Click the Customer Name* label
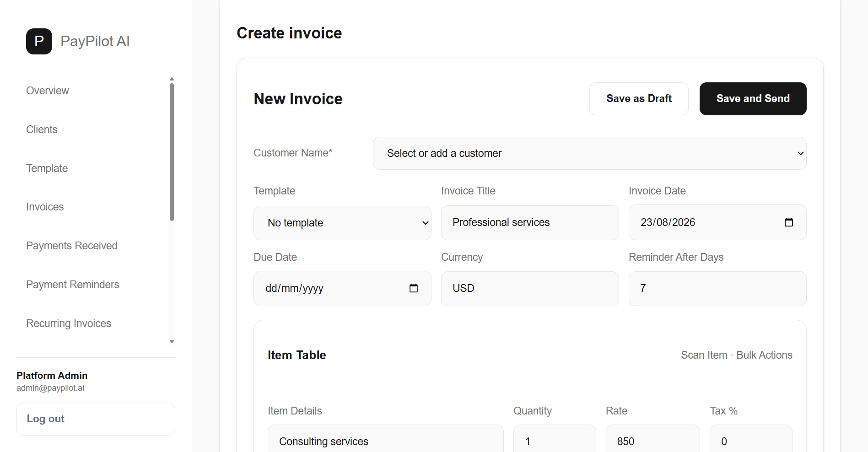868x452 pixels. pyautogui.click(x=293, y=153)
